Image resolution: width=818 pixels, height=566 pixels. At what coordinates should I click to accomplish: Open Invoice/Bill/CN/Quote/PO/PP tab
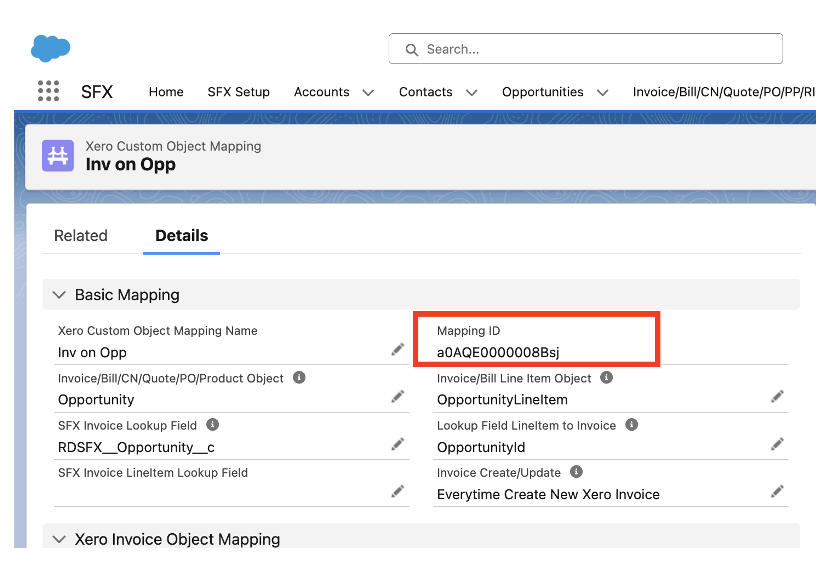pos(724,92)
